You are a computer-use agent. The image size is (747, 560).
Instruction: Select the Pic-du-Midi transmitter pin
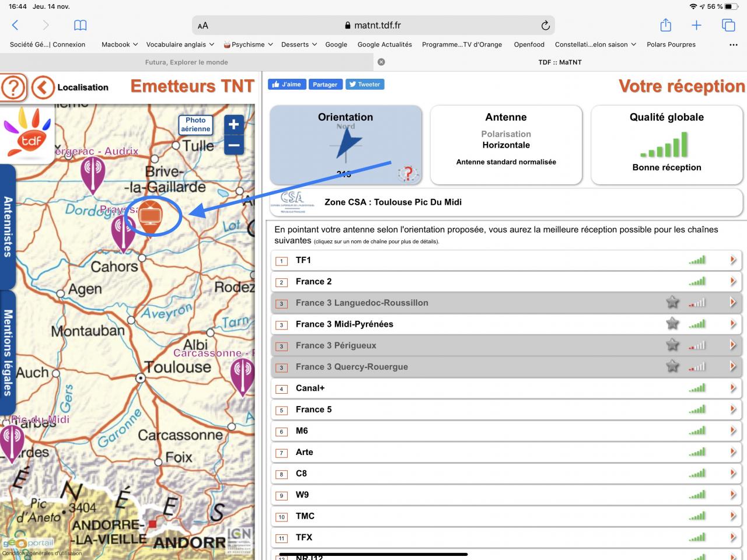(x=12, y=443)
